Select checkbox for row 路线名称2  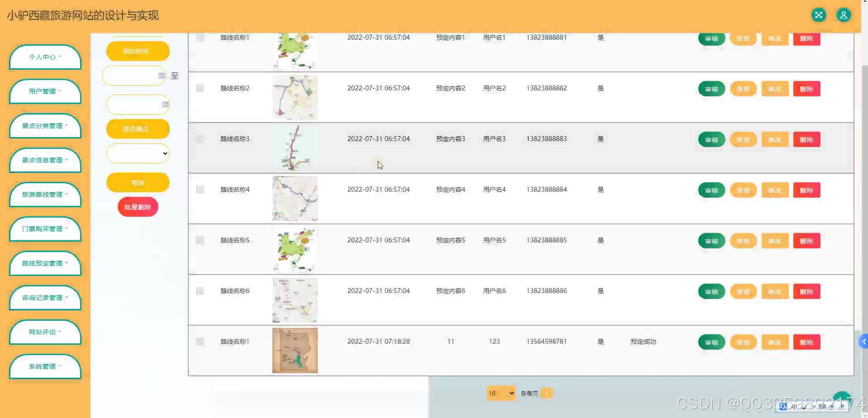[x=200, y=88]
